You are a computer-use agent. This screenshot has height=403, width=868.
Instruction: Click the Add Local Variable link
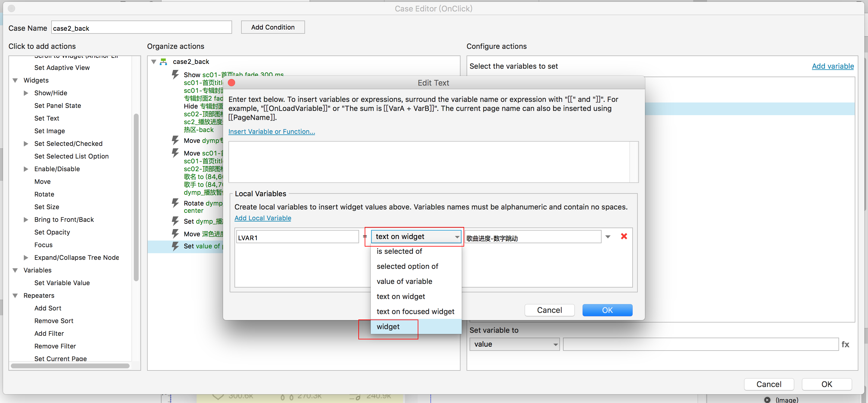pos(263,218)
